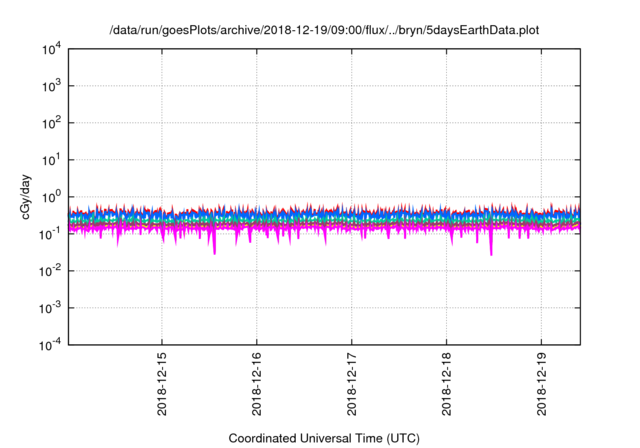Select the y-axis tick label 10^2
This screenshot has height=448, width=640.
click(51, 123)
